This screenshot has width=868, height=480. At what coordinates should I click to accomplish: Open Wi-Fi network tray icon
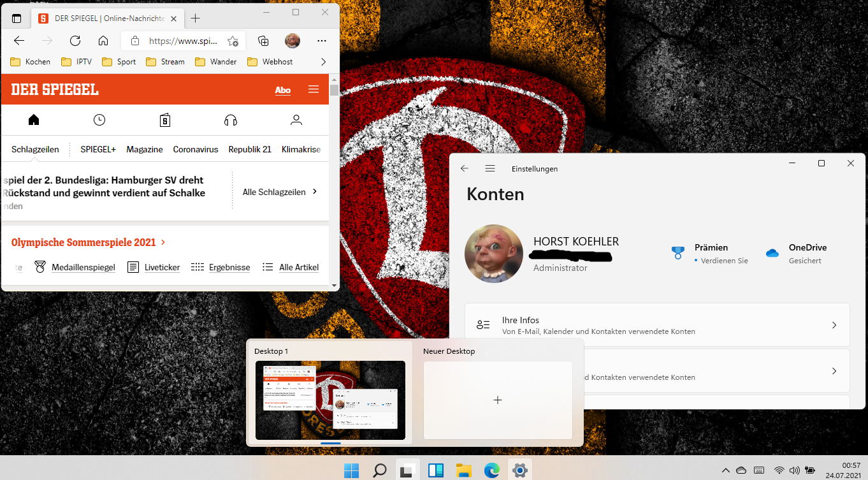pyautogui.click(x=779, y=470)
